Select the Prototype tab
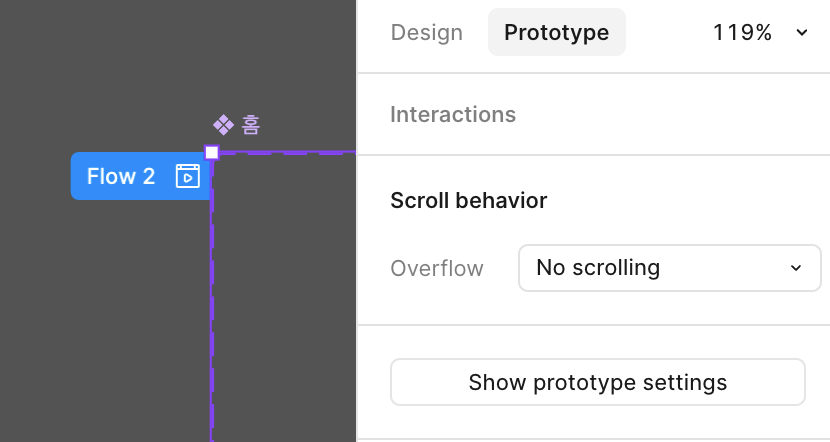This screenshot has width=830, height=442. coord(557,32)
